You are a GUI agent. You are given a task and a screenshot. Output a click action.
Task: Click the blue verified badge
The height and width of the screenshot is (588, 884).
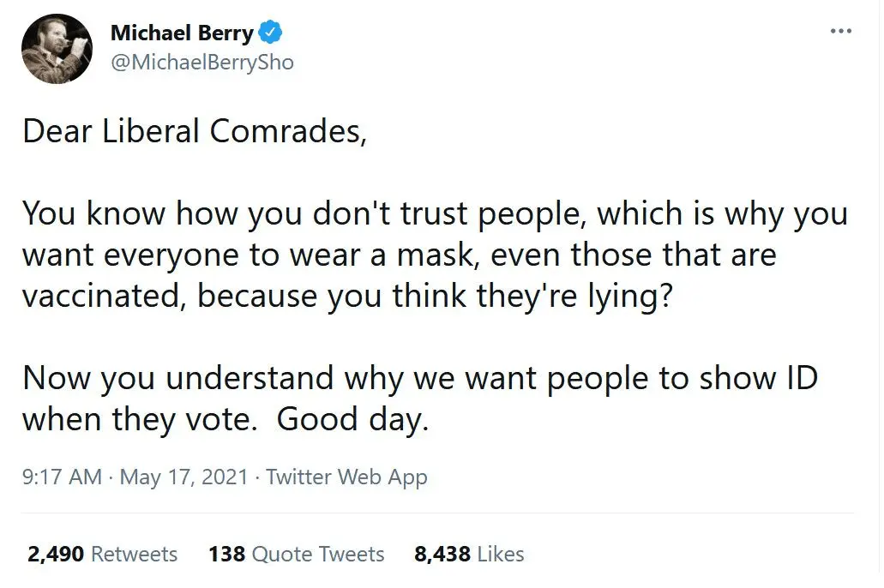[x=272, y=33]
